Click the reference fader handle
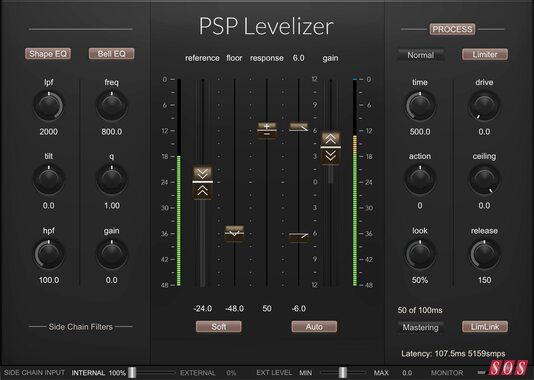 (203, 182)
